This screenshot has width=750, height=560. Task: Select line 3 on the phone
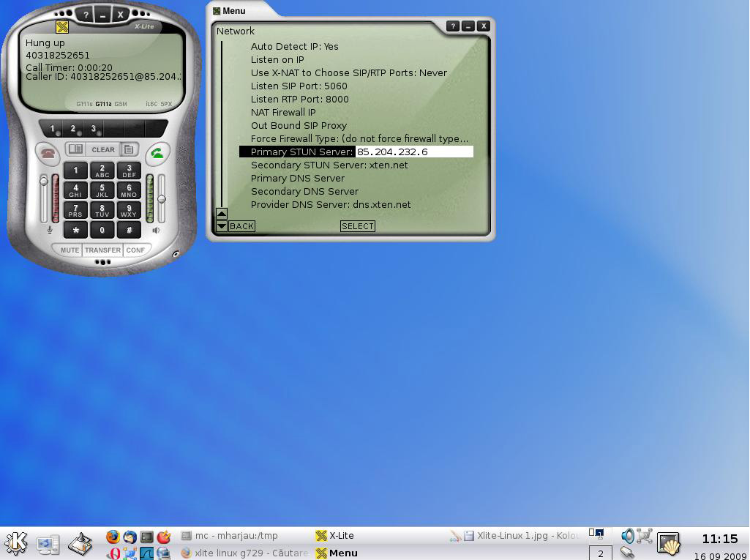(93, 129)
